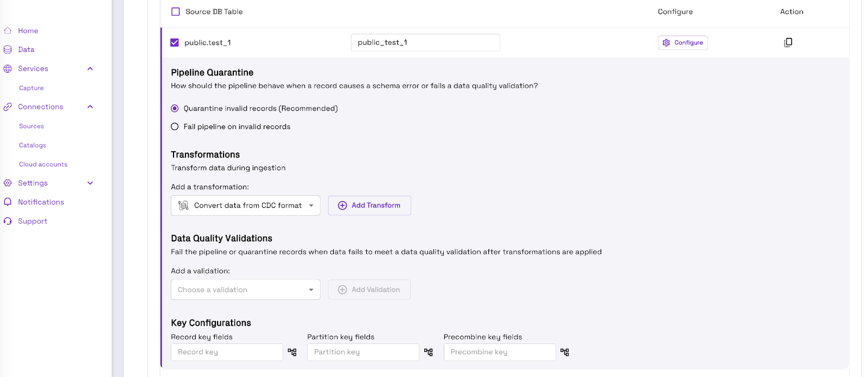868x377 pixels.
Task: Select Quarantine invalid records radio button
Action: tap(175, 108)
